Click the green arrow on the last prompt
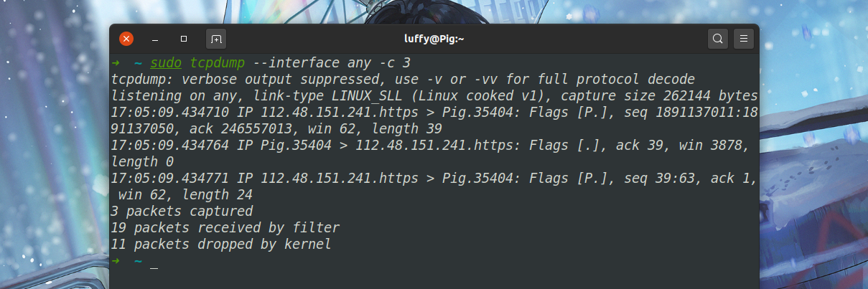Viewport: 868px width, 289px height. tap(116, 261)
